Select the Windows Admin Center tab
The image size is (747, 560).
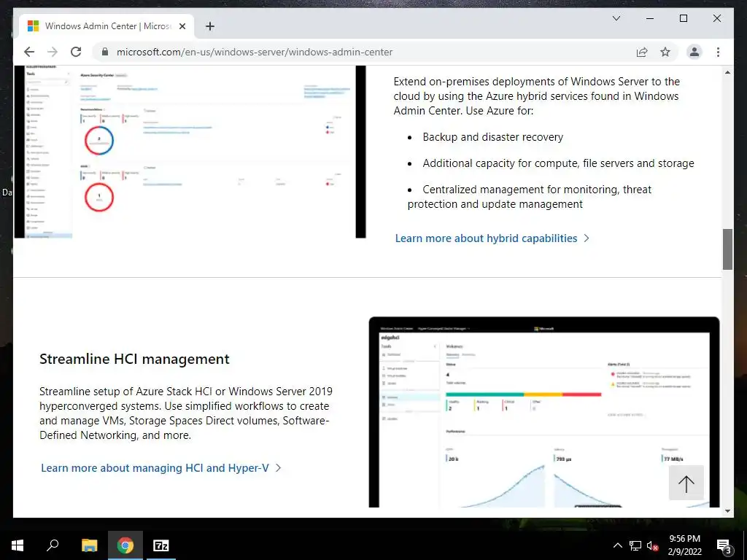pos(107,26)
